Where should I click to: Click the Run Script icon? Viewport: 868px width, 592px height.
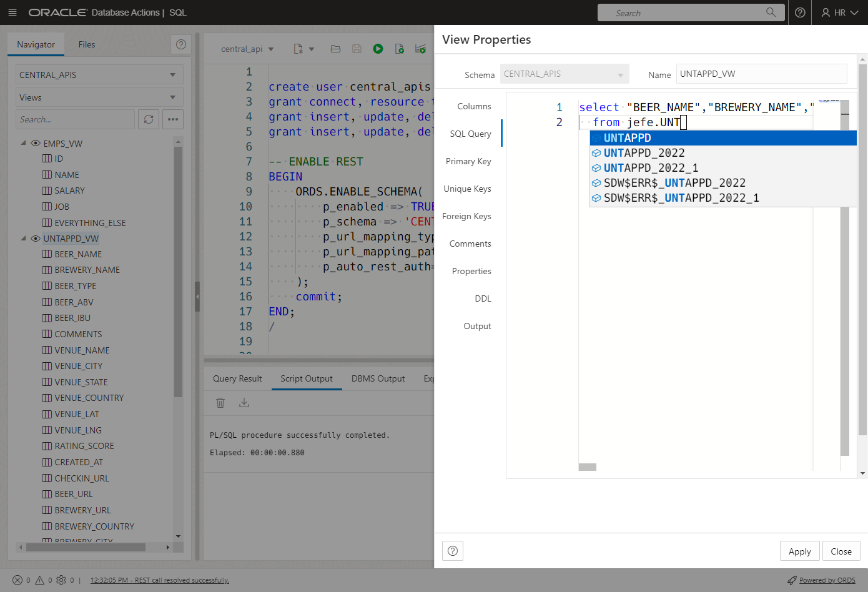(400, 49)
